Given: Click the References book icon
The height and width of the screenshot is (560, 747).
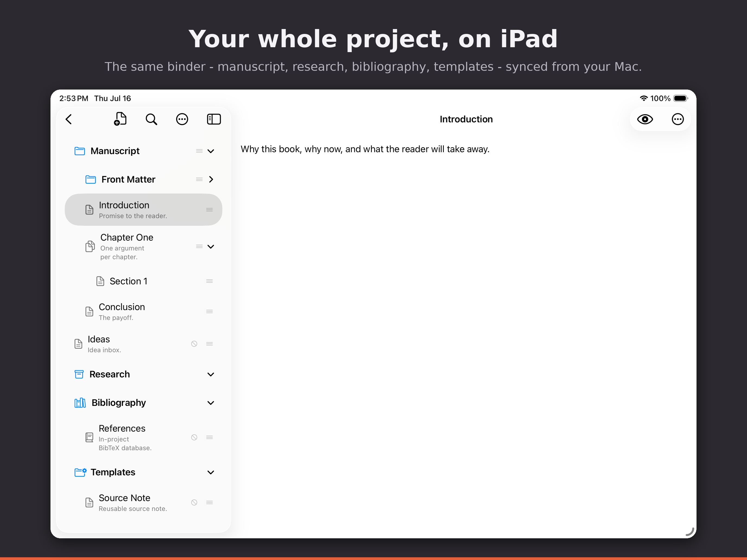Looking at the screenshot, I should (89, 437).
